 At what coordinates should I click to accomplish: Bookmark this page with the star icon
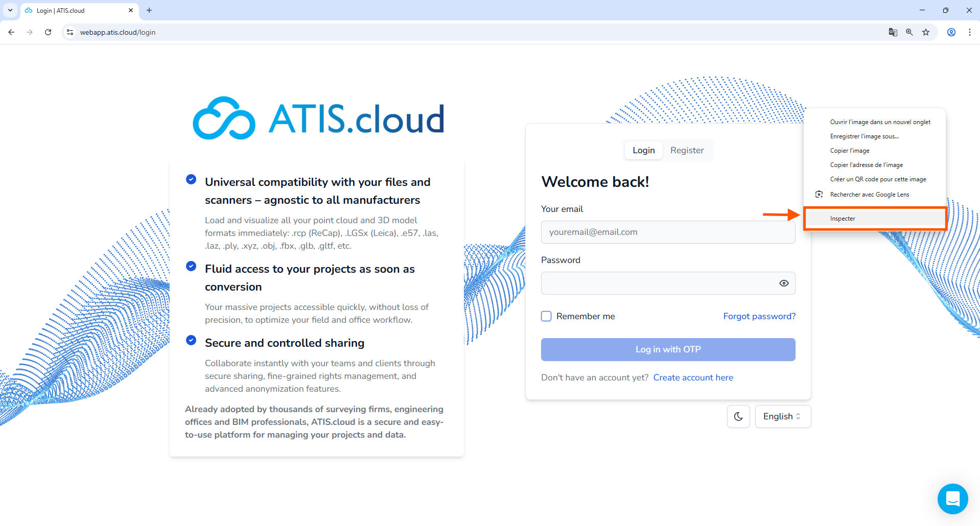(x=926, y=32)
